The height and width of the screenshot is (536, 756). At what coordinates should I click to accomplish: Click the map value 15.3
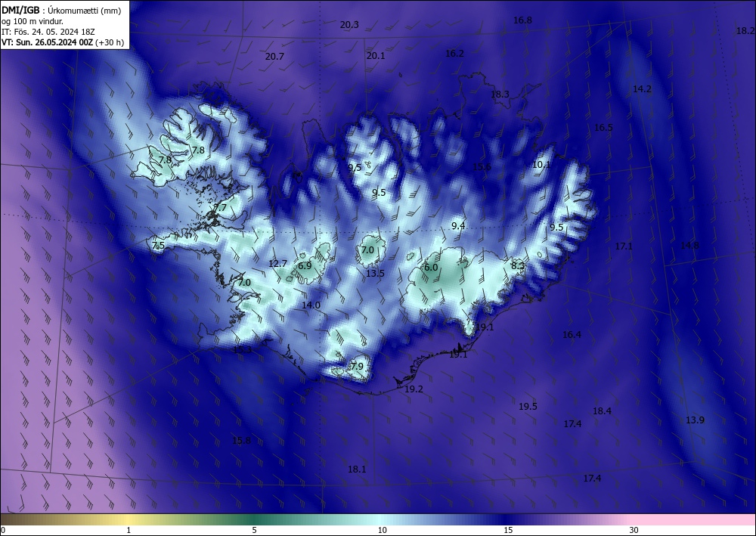click(242, 350)
